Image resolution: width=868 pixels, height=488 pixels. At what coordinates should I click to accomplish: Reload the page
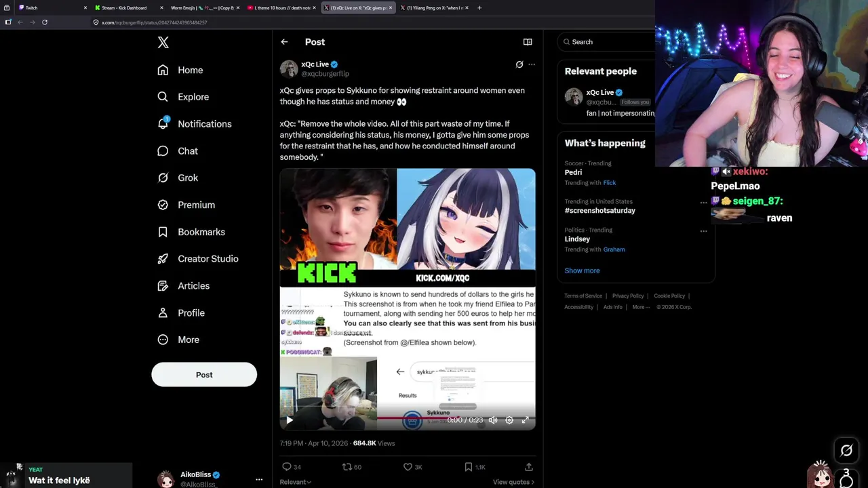pos(45,22)
